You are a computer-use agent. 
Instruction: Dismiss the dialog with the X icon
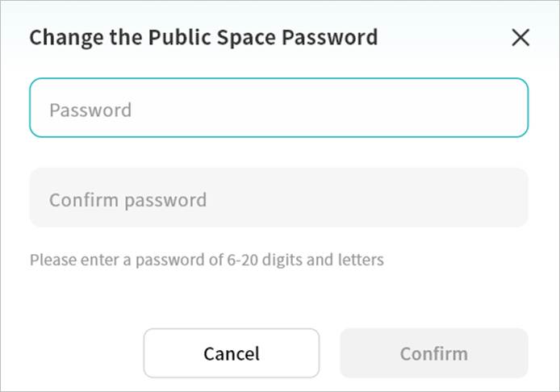[x=520, y=37]
